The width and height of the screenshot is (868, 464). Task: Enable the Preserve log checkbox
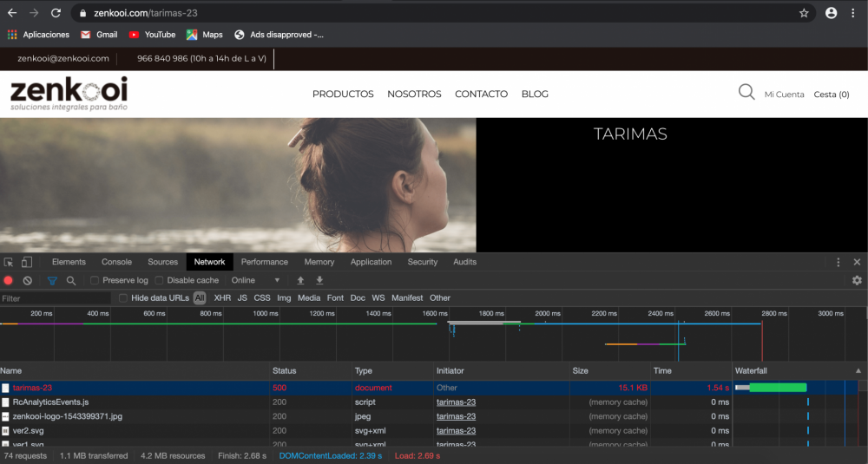click(x=95, y=281)
